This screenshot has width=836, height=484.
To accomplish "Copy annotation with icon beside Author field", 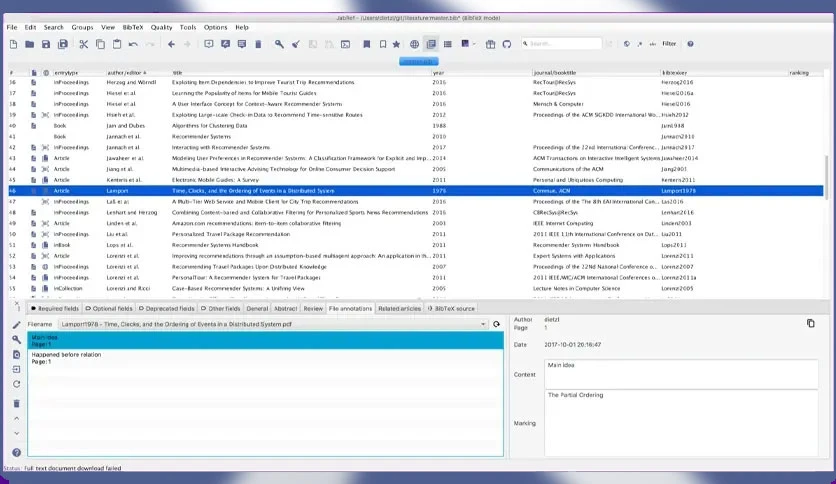I will point(810,323).
